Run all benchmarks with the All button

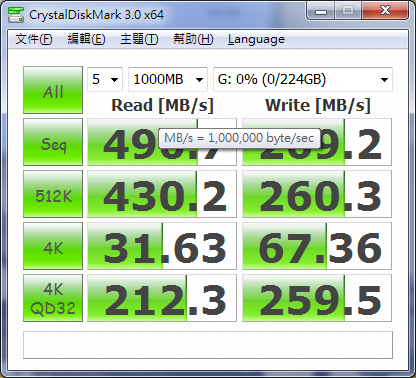pyautogui.click(x=53, y=90)
